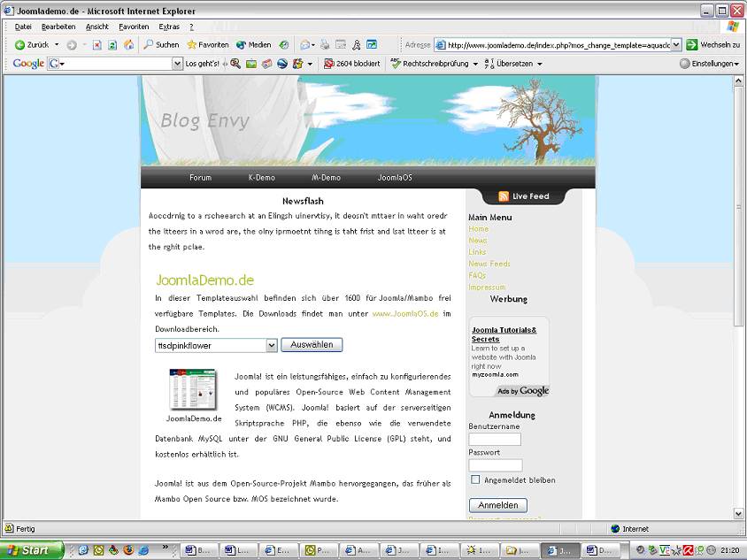
Task: Open the Joomla Tutorials & Secrets ad link
Action: pyautogui.click(x=504, y=334)
